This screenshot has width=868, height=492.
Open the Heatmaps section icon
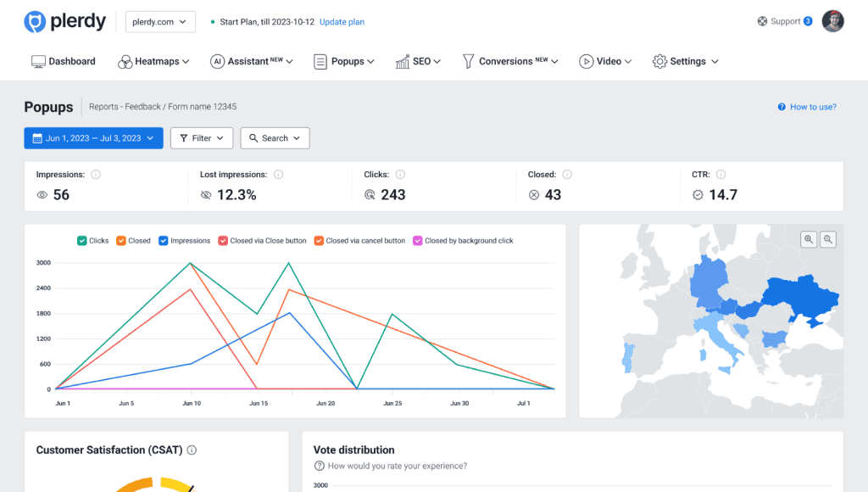(x=124, y=61)
